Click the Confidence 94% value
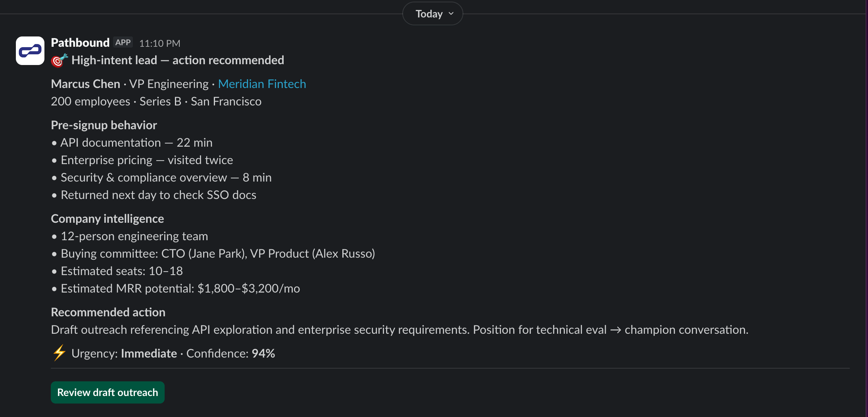This screenshot has height=417, width=868. point(263,353)
